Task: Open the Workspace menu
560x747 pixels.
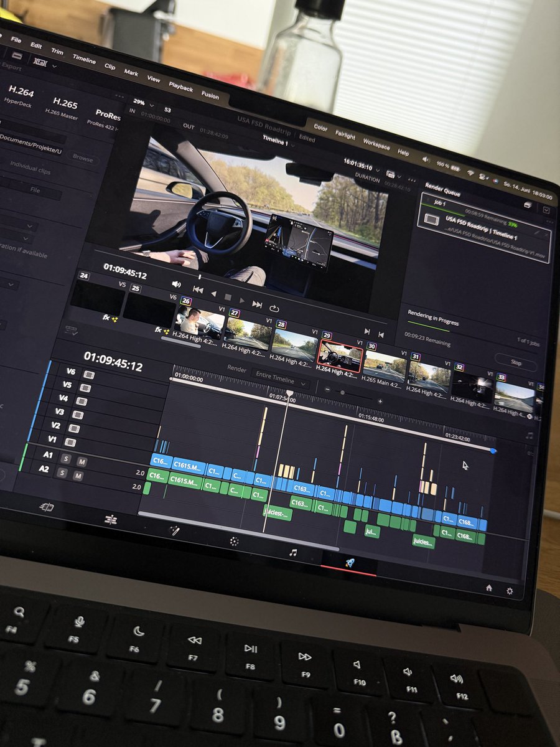Action: click(x=376, y=145)
